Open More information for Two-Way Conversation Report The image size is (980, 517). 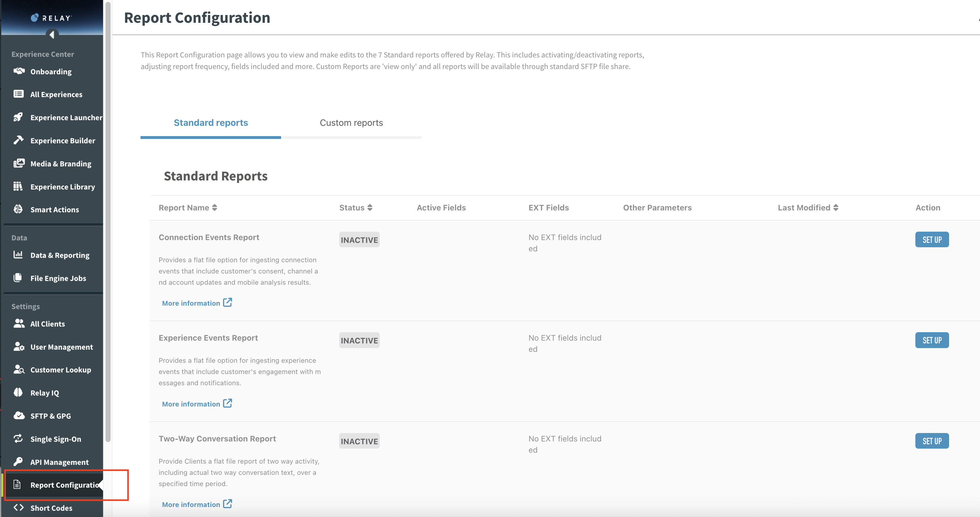coord(197,505)
